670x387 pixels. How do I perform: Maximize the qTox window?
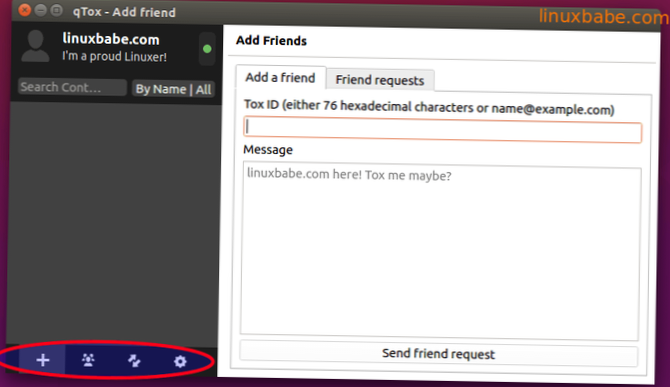[x=56, y=11]
